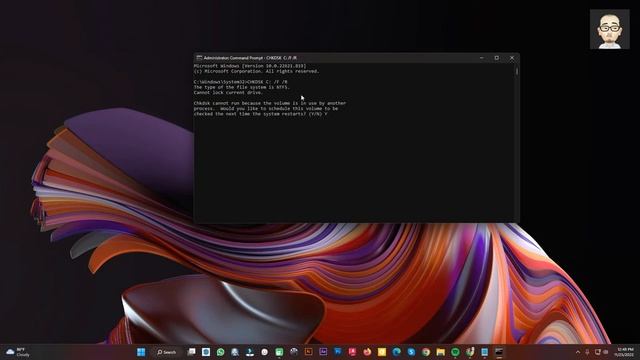Launch Microsoft Edge from the taskbar
This screenshot has height=360, width=640.
(396, 352)
